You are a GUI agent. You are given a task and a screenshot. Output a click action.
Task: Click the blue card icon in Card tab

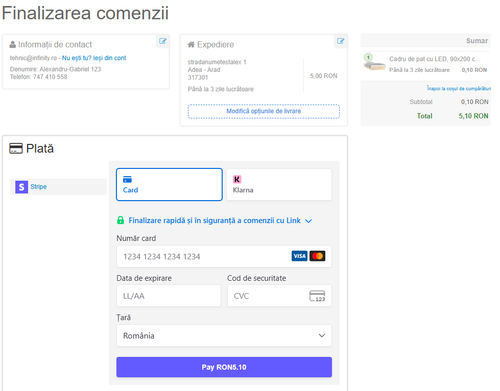(x=127, y=179)
